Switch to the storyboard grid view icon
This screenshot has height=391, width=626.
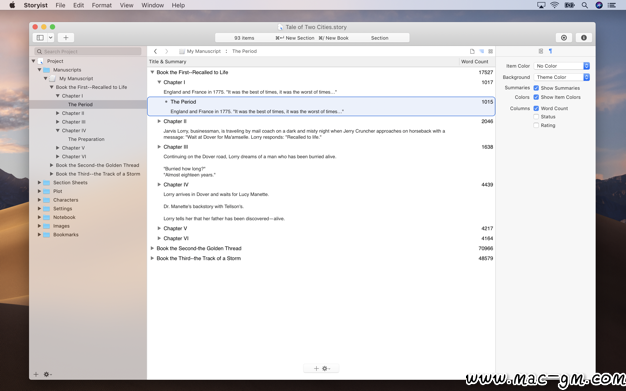tap(490, 51)
